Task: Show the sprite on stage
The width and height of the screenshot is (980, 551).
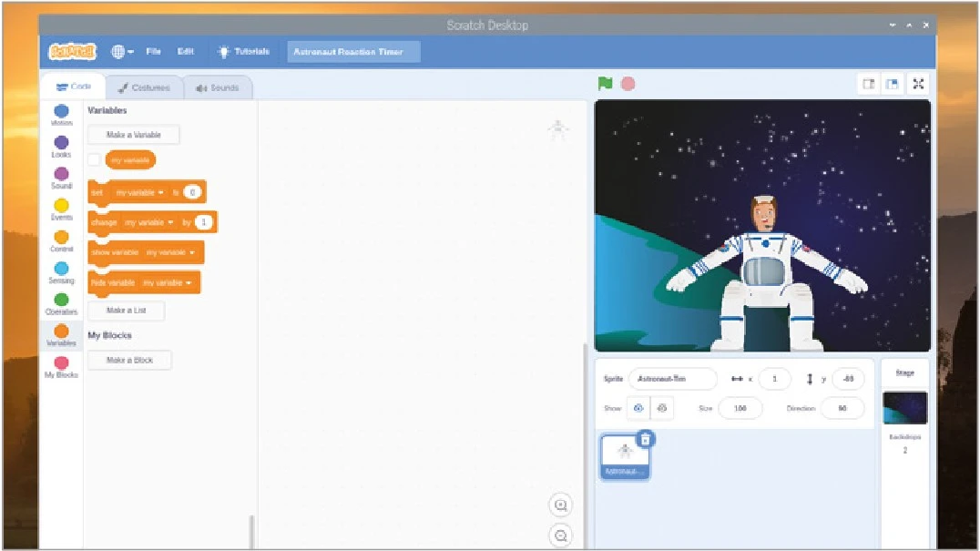Action: pyautogui.click(x=639, y=408)
